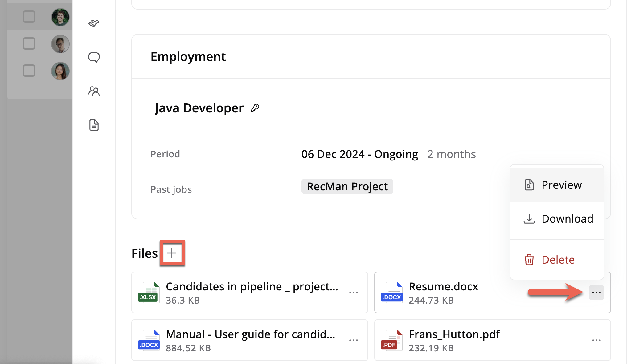627x364 pixels.
Task: Tick the third candidate row checkbox
Action: coord(29,71)
